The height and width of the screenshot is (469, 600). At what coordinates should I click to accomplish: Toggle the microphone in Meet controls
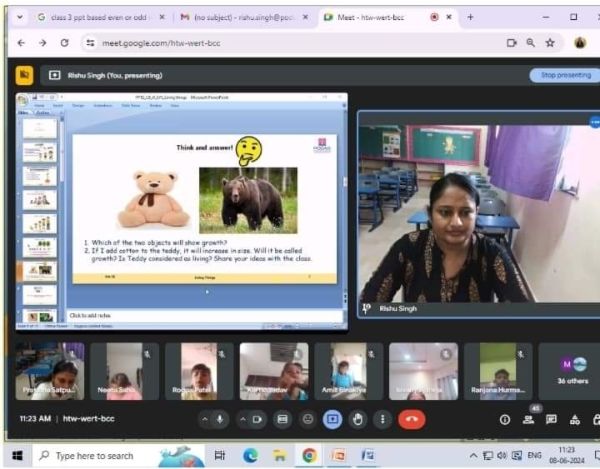tap(221, 419)
